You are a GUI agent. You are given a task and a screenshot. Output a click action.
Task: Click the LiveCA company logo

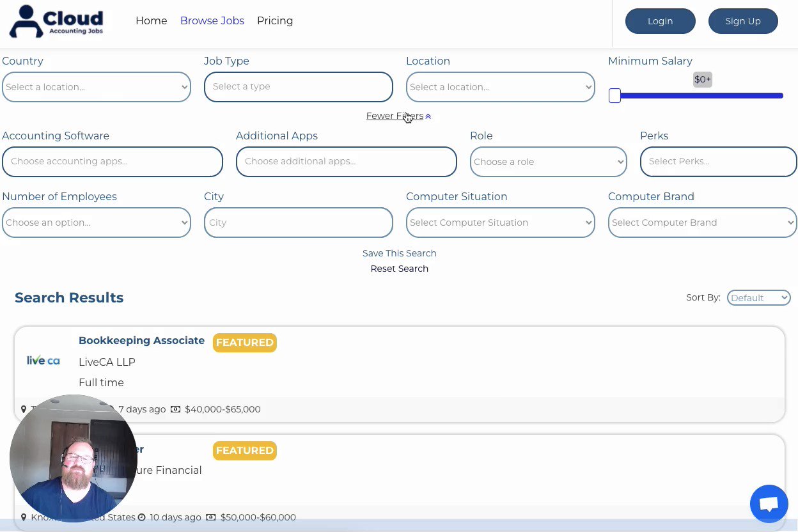coord(43,361)
